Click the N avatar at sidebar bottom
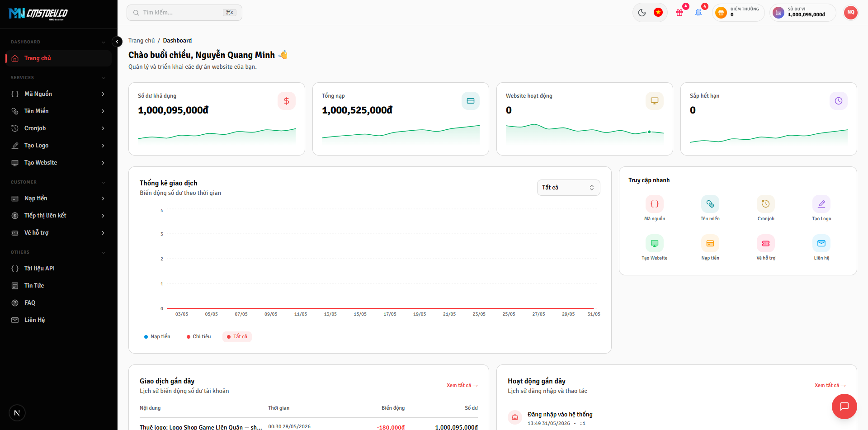 pos(17,413)
